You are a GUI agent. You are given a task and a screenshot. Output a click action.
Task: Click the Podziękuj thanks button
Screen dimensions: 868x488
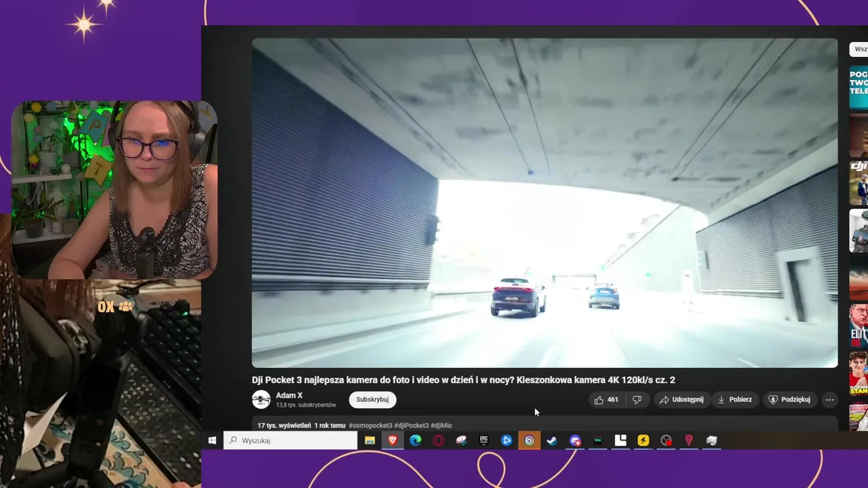tap(790, 400)
